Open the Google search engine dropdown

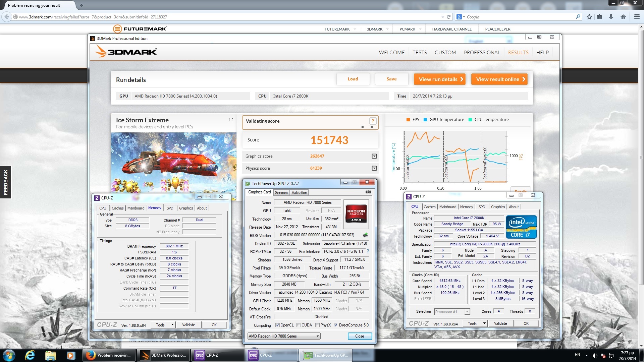461,17
